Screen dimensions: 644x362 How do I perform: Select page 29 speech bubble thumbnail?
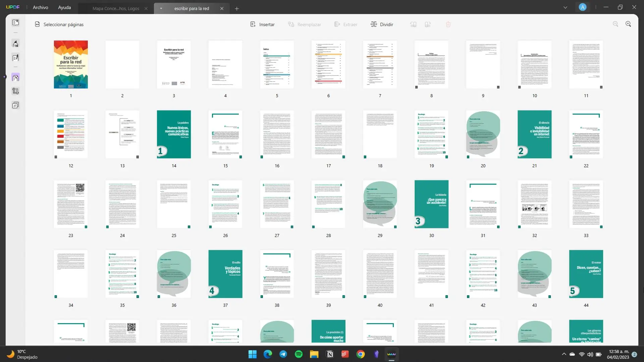point(380,204)
